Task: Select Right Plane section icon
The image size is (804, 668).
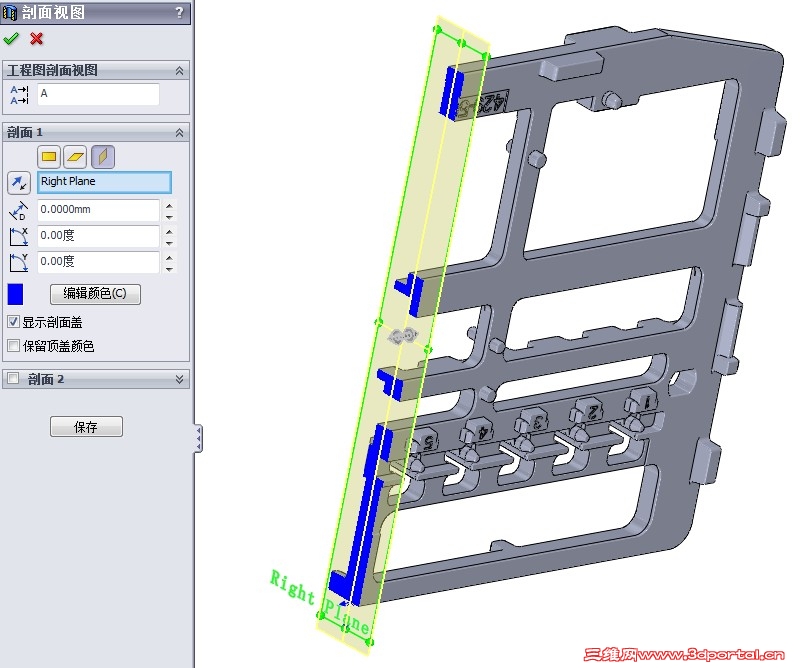Action: [x=103, y=156]
